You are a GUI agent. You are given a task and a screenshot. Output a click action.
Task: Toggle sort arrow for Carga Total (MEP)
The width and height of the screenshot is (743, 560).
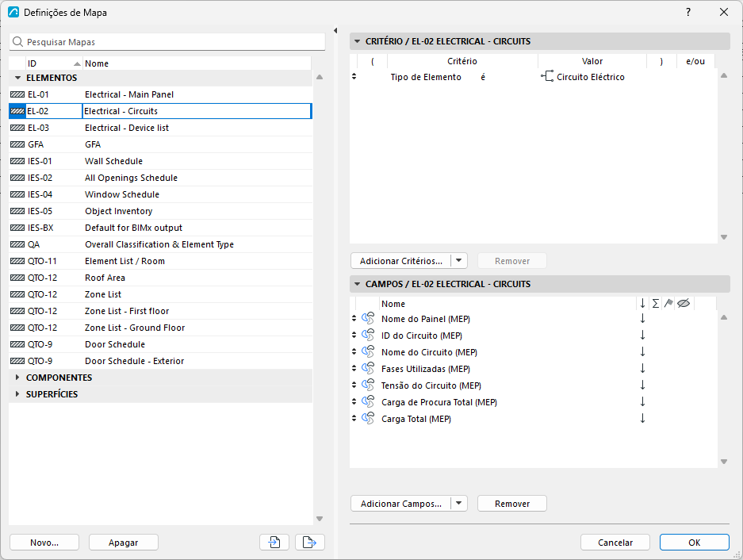(x=642, y=418)
